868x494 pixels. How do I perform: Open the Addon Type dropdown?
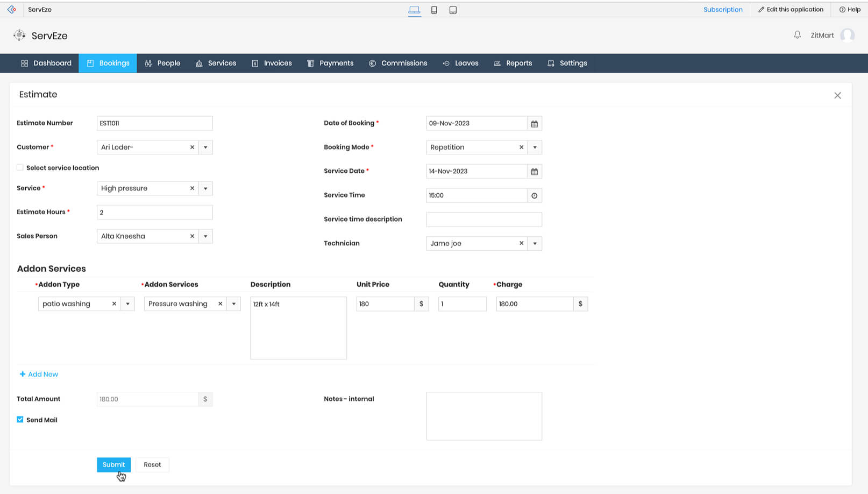click(x=127, y=304)
